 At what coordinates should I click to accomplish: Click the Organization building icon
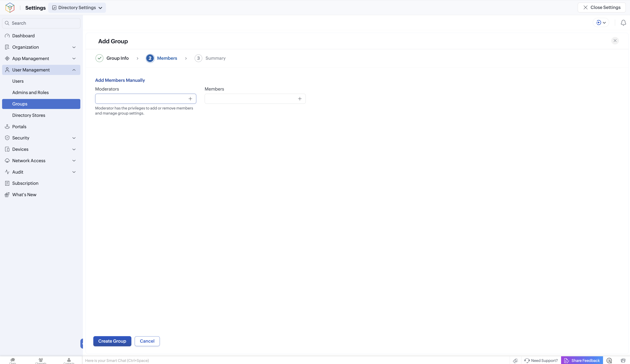click(7, 47)
